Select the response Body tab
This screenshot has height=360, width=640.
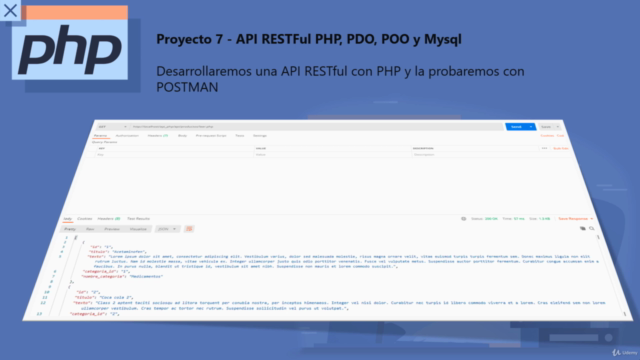[x=67, y=219]
